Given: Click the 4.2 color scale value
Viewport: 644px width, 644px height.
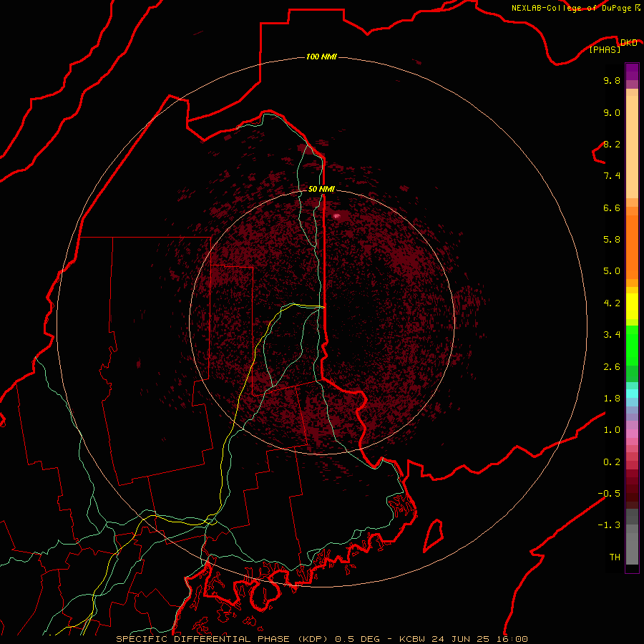Looking at the screenshot, I should (x=612, y=303).
